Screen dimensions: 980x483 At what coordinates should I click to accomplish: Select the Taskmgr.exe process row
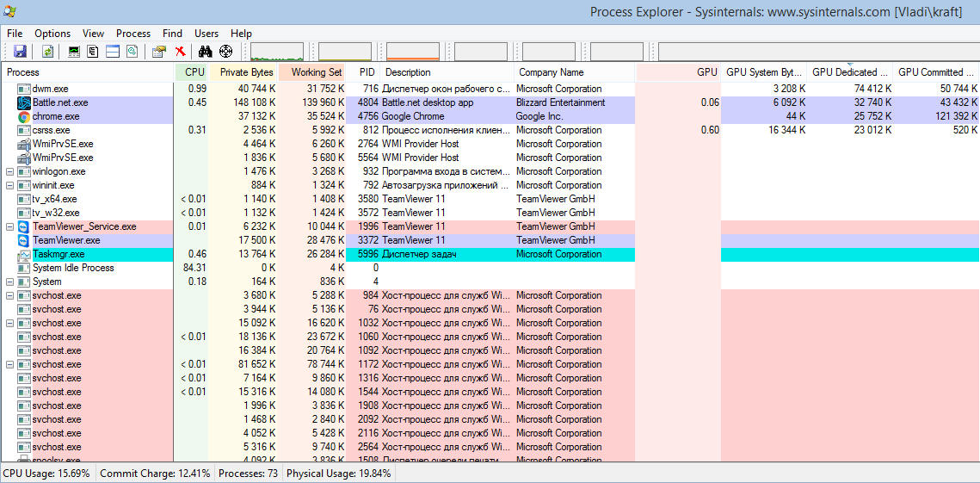tap(490, 254)
